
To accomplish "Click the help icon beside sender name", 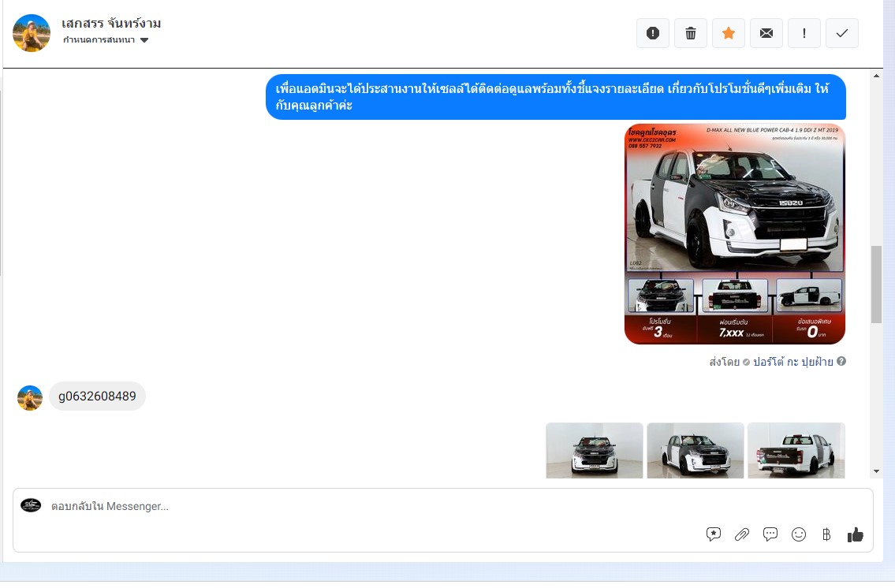I will point(841,362).
